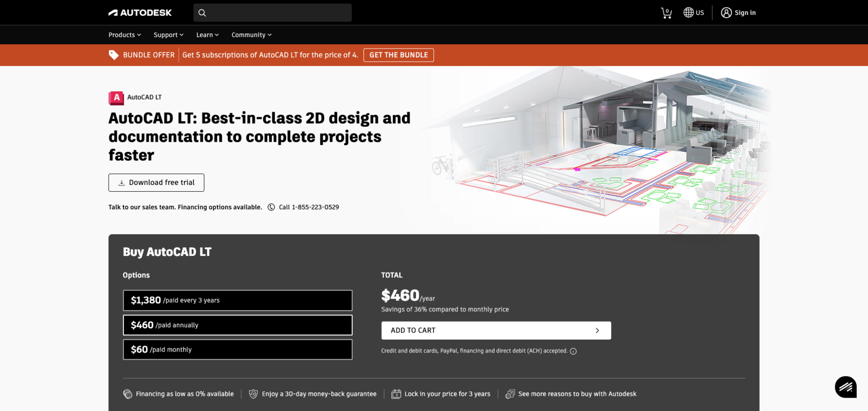This screenshot has height=411, width=868.
Task: Click See more reasons to buy with Autodesk
Action: pos(577,394)
